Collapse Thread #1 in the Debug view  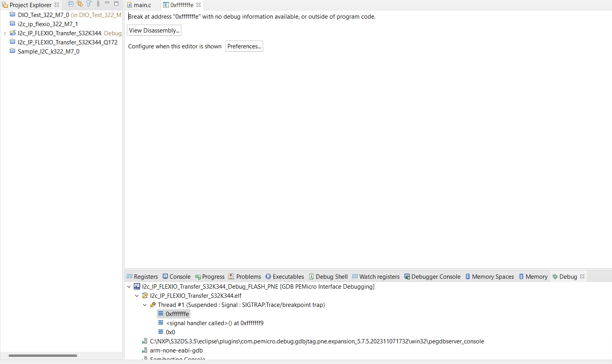click(x=144, y=305)
